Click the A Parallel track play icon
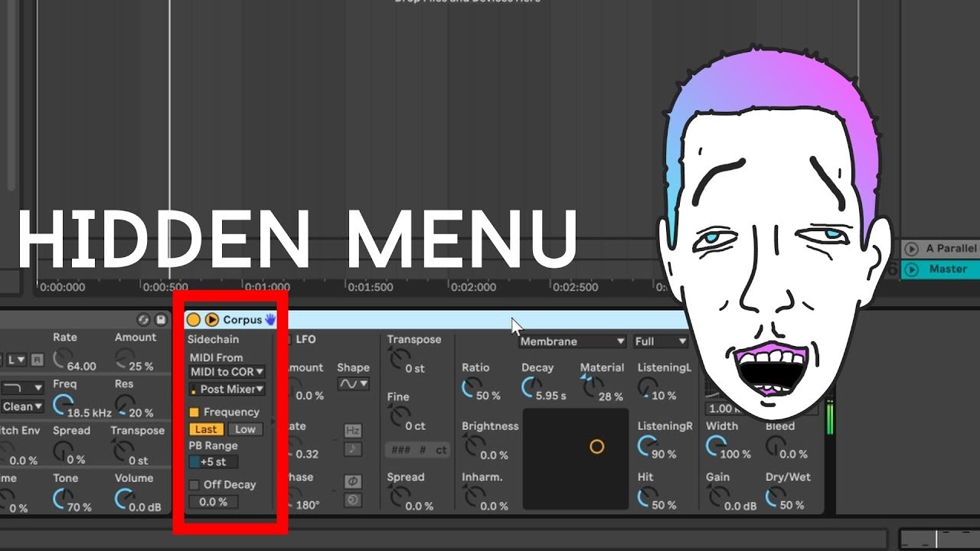This screenshot has width=980, height=551. [x=911, y=249]
